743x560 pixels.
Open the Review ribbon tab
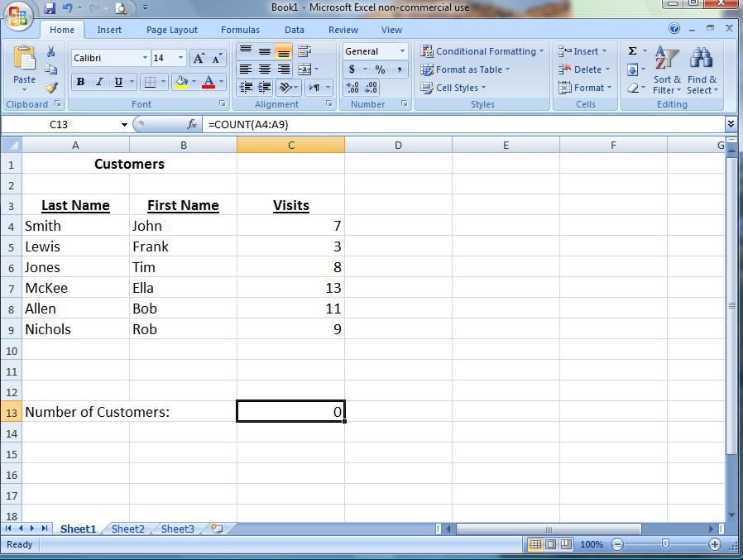pos(343,30)
